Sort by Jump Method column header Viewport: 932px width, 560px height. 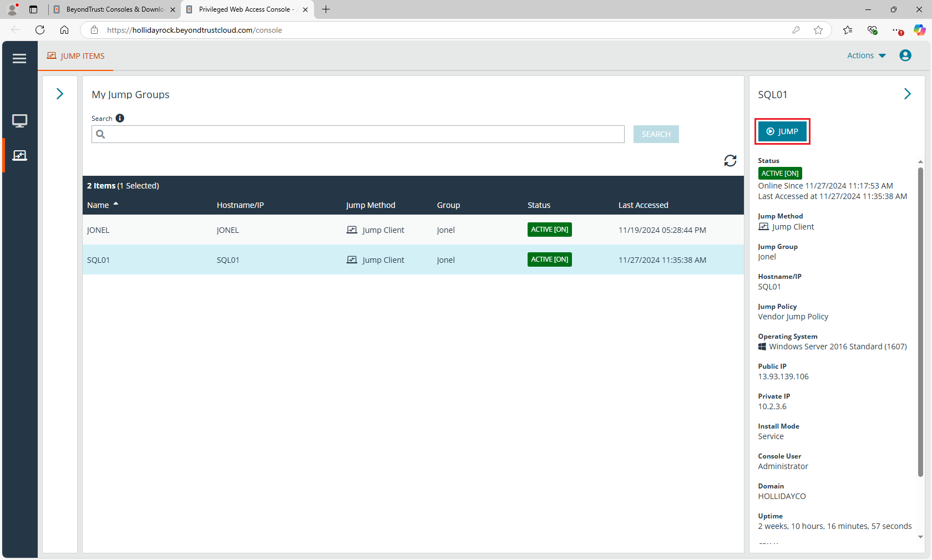(x=371, y=205)
